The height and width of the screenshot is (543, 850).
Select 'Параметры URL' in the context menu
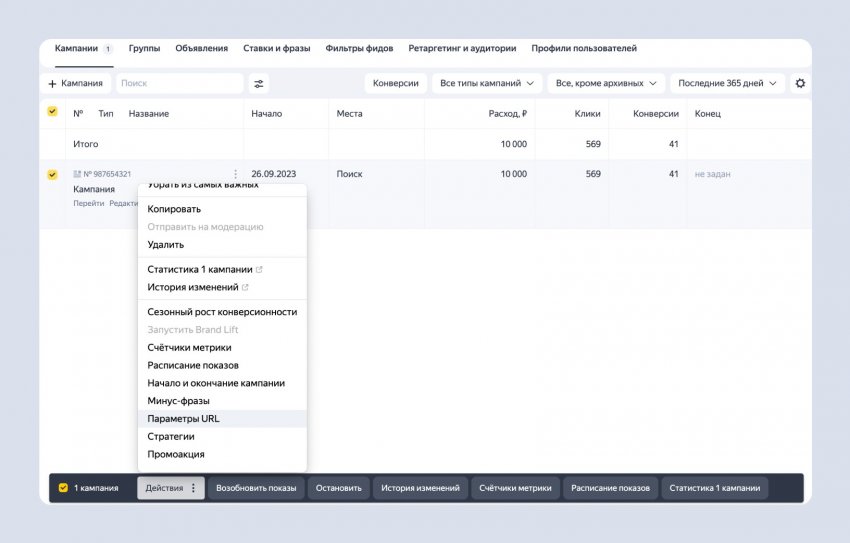coord(183,419)
